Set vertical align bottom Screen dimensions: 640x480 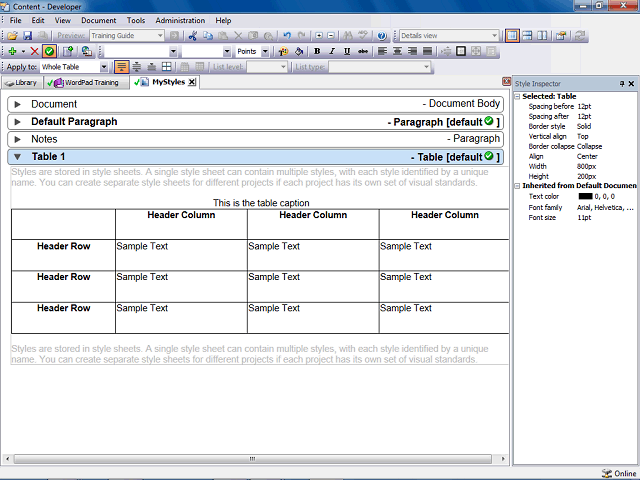click(x=152, y=67)
